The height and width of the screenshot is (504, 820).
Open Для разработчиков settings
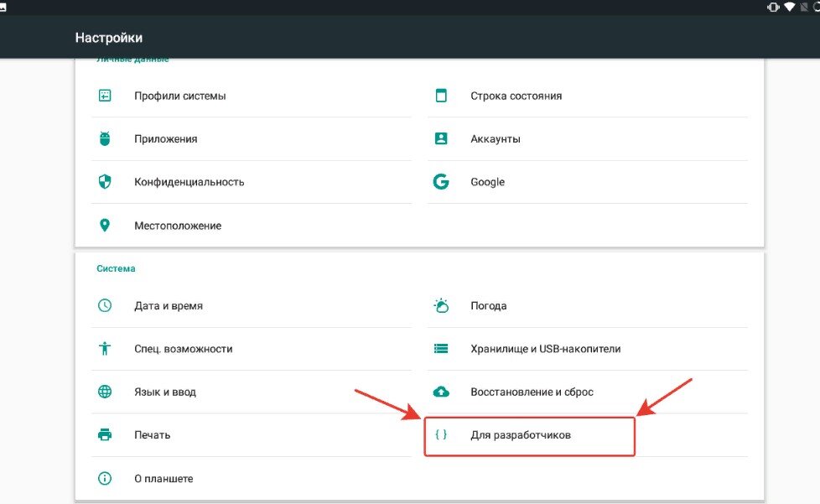click(521, 435)
